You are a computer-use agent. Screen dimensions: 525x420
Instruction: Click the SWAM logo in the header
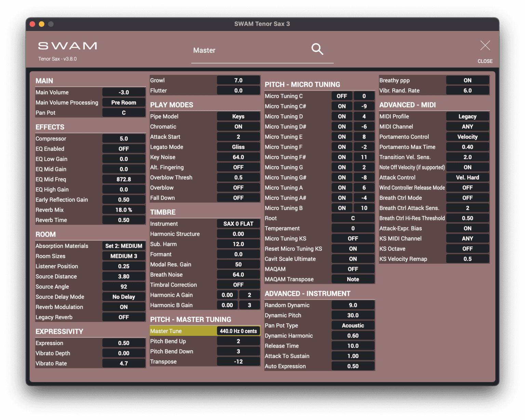(x=67, y=45)
